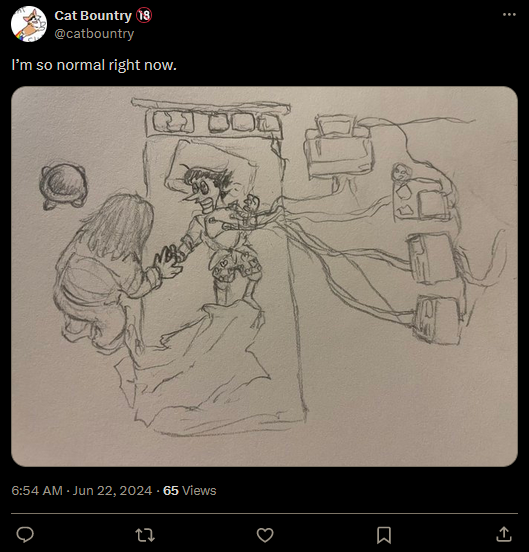This screenshot has height=552, width=529.
Task: Open the @catbountry handle link
Action: pos(94,34)
